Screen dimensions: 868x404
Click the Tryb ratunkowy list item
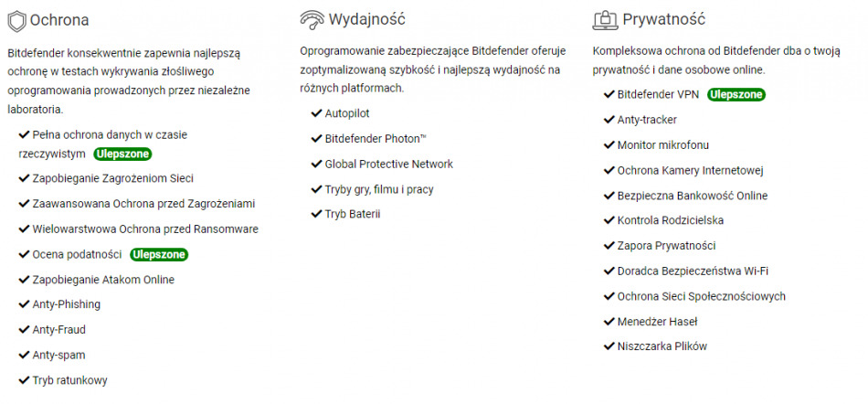click(70, 380)
